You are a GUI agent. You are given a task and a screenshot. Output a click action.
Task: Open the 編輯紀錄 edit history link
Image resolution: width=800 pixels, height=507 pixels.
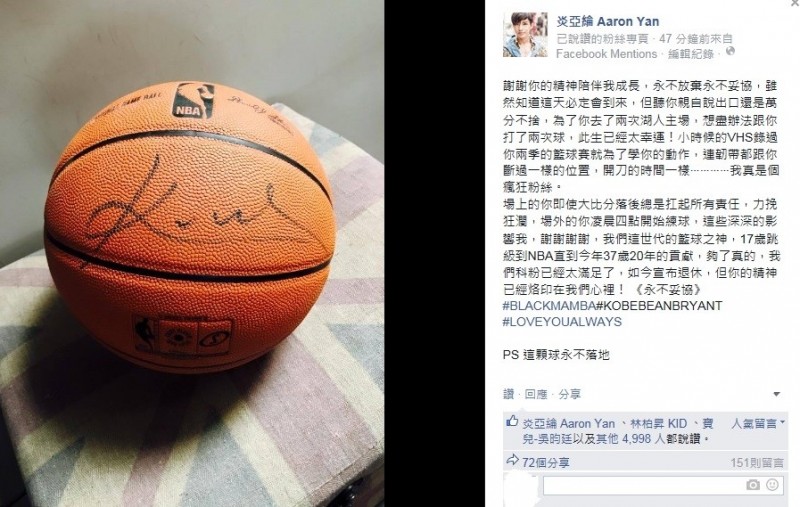pyautogui.click(x=691, y=54)
